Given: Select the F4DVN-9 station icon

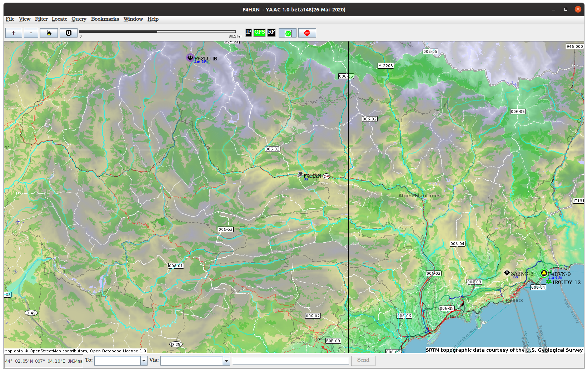Looking at the screenshot, I should pos(544,273).
